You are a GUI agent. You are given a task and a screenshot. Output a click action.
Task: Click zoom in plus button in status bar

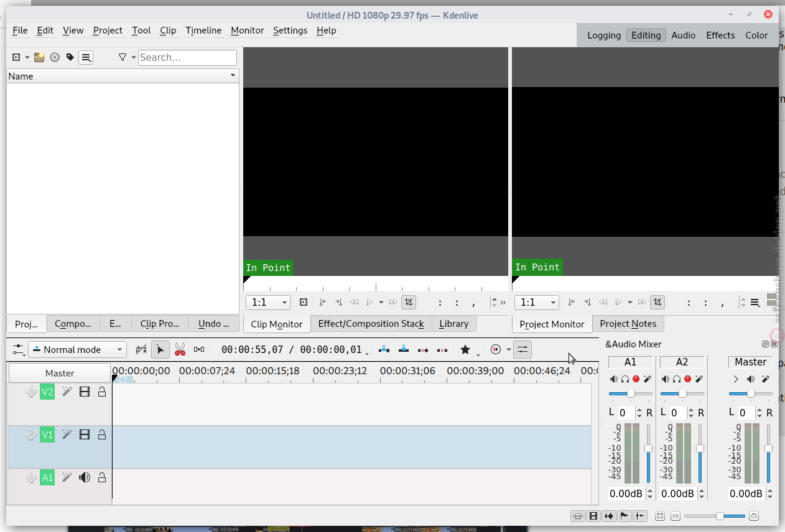coord(754,516)
